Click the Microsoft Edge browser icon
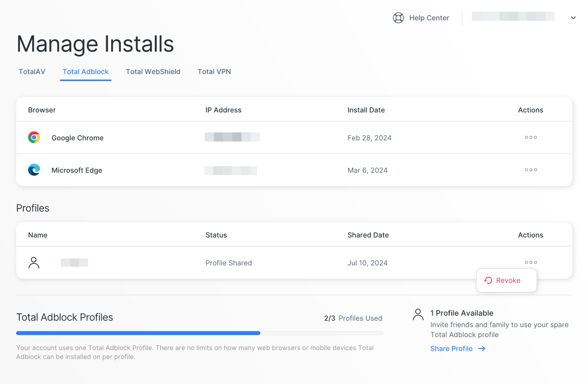 point(34,170)
